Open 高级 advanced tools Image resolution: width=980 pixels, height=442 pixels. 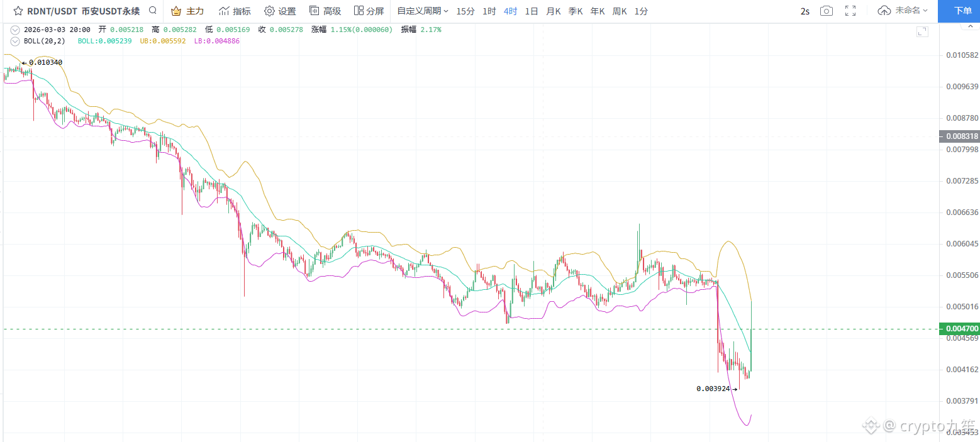coord(325,11)
